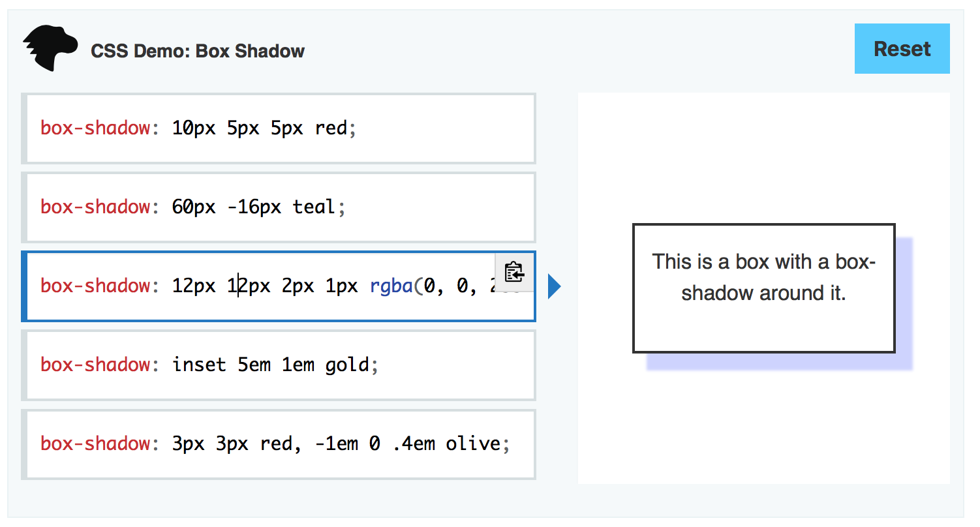Click the blue arrow beside the selected example
Screen dimensions: 980x527
pyautogui.click(x=554, y=286)
